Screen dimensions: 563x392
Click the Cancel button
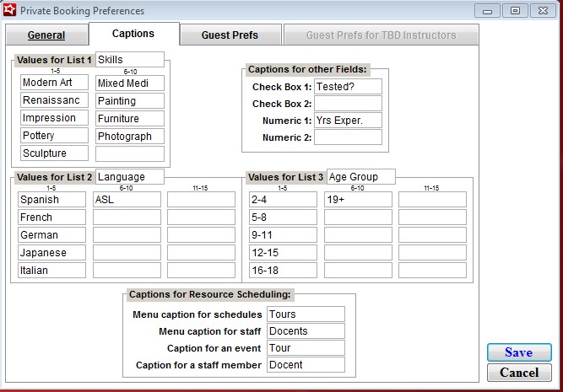(x=518, y=373)
